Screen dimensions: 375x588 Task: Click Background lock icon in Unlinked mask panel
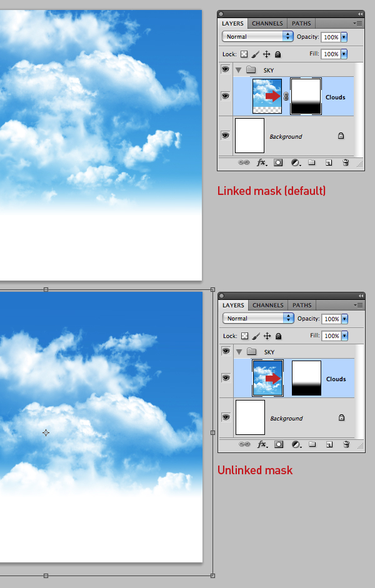pyautogui.click(x=342, y=417)
